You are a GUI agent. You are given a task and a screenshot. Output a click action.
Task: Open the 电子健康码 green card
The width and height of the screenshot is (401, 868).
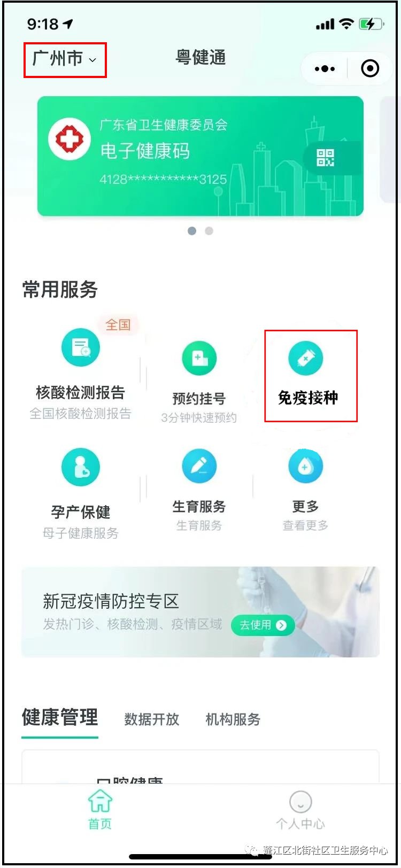200,156
